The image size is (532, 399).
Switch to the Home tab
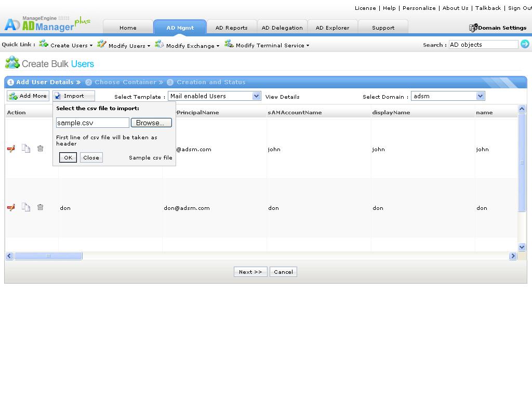click(128, 27)
